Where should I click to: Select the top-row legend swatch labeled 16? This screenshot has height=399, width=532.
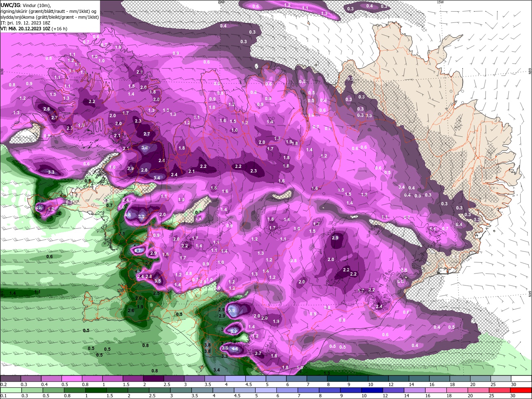click(x=439, y=379)
